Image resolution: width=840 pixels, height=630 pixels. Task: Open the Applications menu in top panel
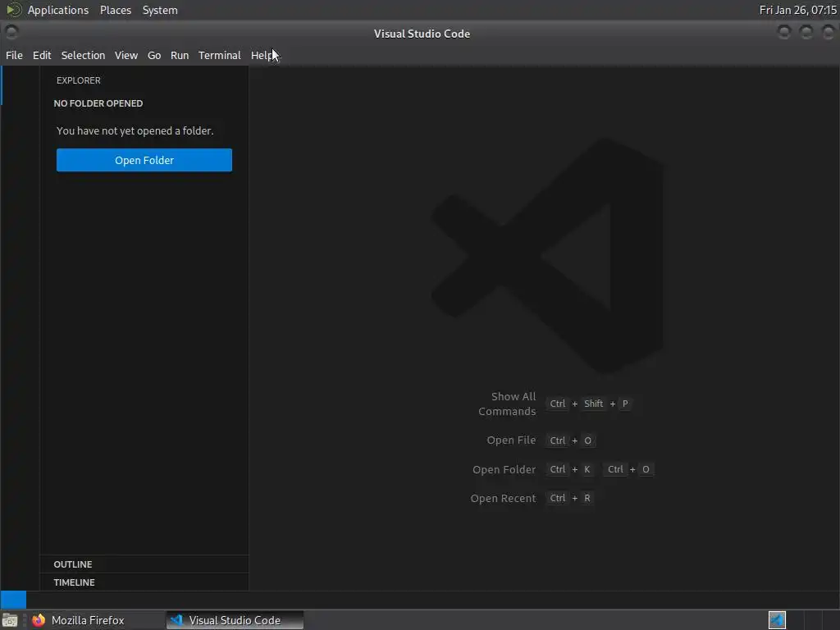pyautogui.click(x=58, y=10)
